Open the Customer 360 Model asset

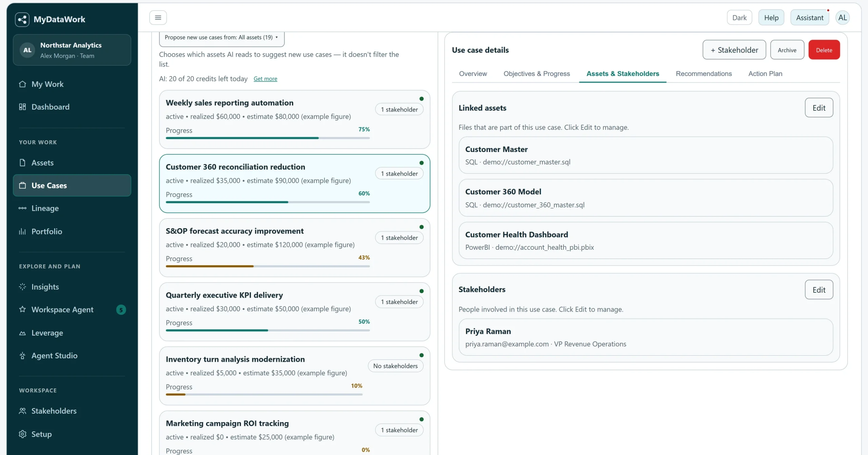pos(646,197)
